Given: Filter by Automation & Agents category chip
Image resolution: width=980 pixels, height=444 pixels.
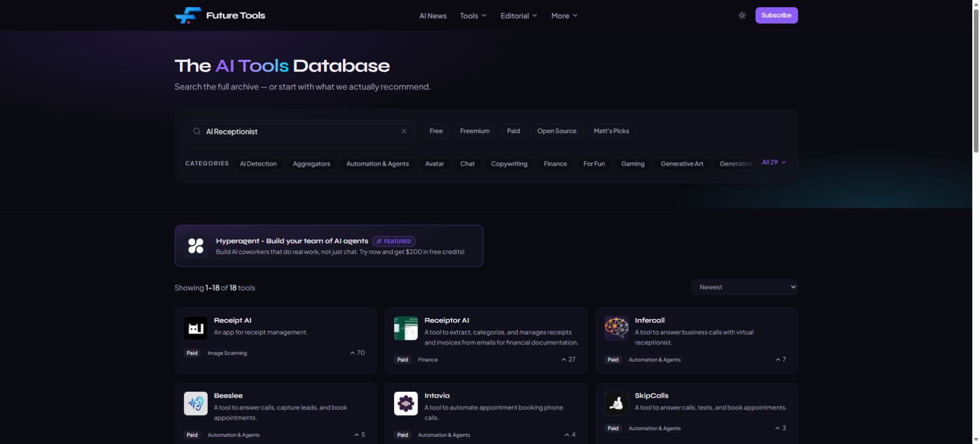Looking at the screenshot, I should (x=378, y=164).
